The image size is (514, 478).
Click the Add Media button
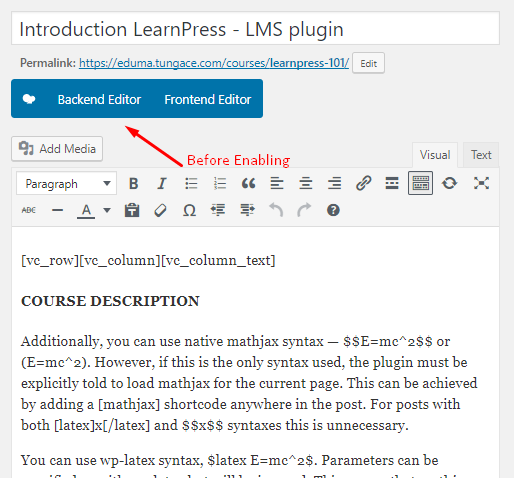click(57, 149)
